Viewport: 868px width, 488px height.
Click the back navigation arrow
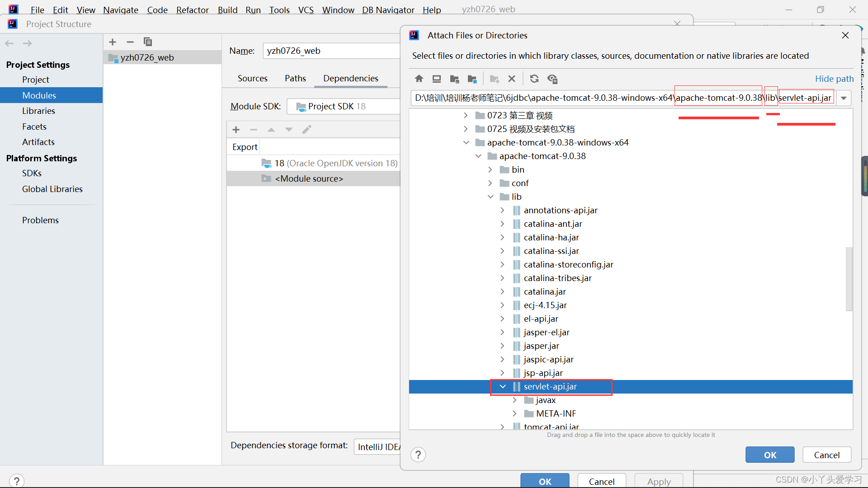(x=9, y=43)
